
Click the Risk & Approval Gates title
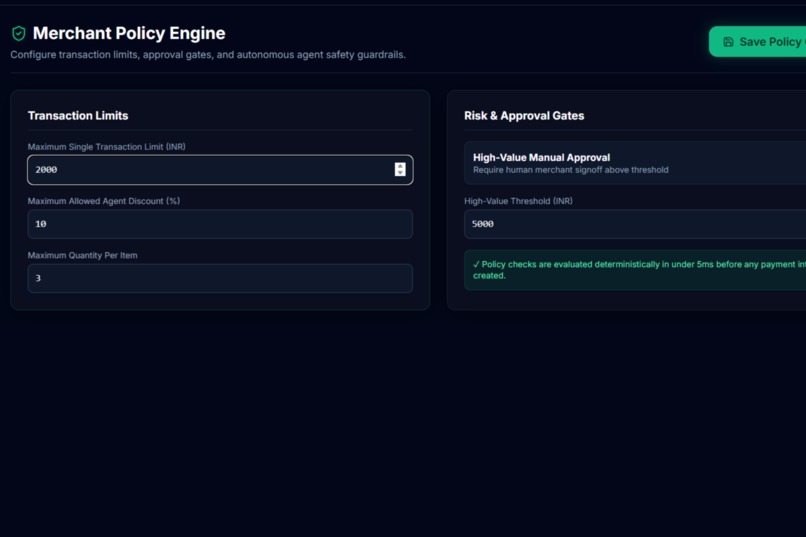(x=524, y=116)
